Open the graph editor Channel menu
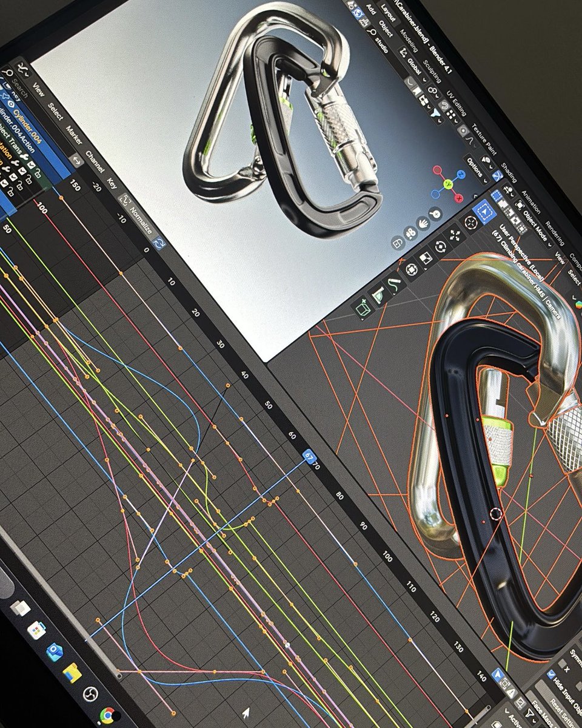The height and width of the screenshot is (728, 582). tap(95, 162)
